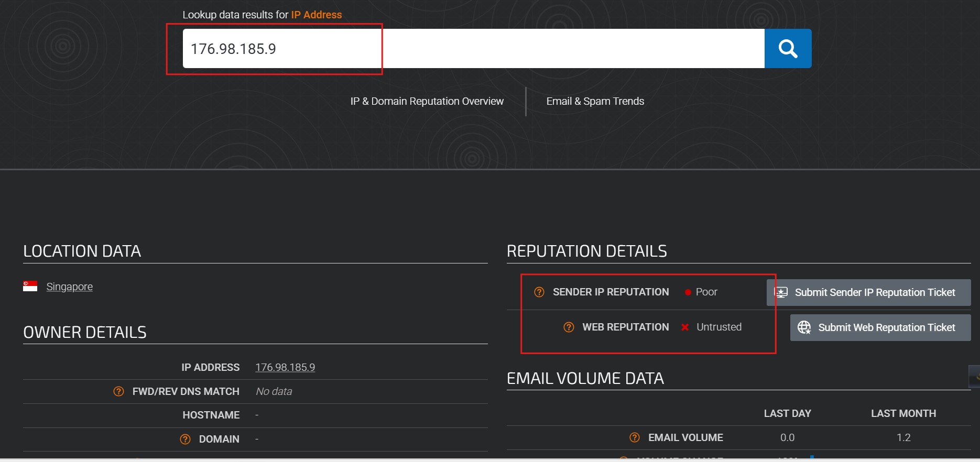Click monitor icon on Sender IP Ticket button
This screenshot has height=462, width=980.
[x=781, y=292]
